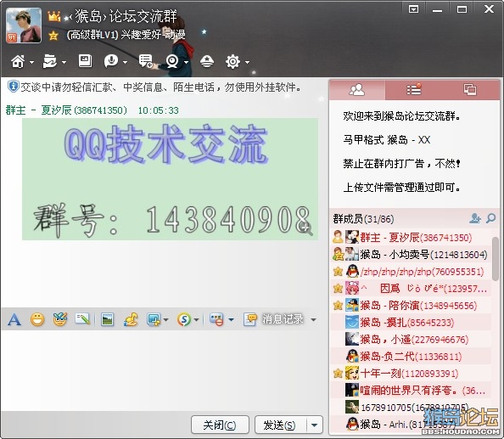Select member 猴岛 - 陪你演

pos(411,305)
